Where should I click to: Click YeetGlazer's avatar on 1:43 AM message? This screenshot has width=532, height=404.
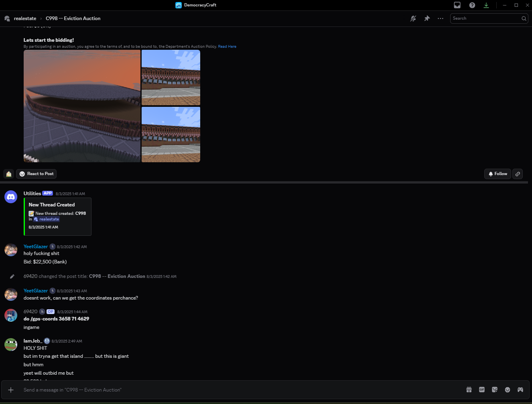[x=11, y=294]
